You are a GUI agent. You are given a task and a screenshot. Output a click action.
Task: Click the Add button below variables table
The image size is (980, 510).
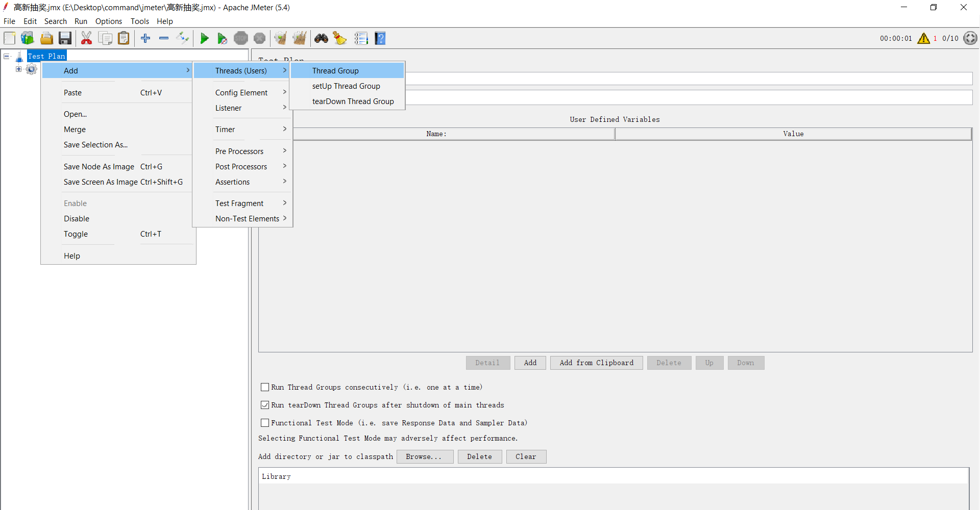(530, 363)
